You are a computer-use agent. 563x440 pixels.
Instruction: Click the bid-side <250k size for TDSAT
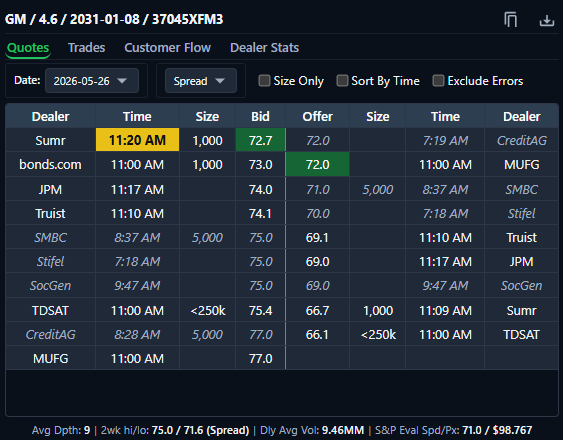[208, 310]
